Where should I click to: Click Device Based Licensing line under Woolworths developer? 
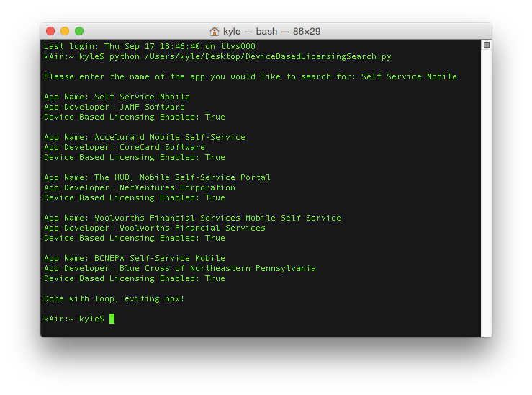135,239
